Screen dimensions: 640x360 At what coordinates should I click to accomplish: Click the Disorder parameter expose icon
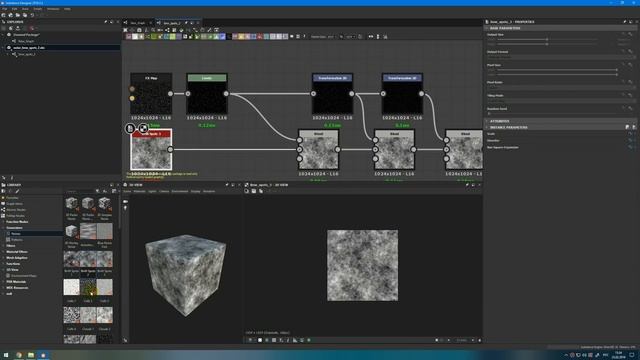point(630,140)
